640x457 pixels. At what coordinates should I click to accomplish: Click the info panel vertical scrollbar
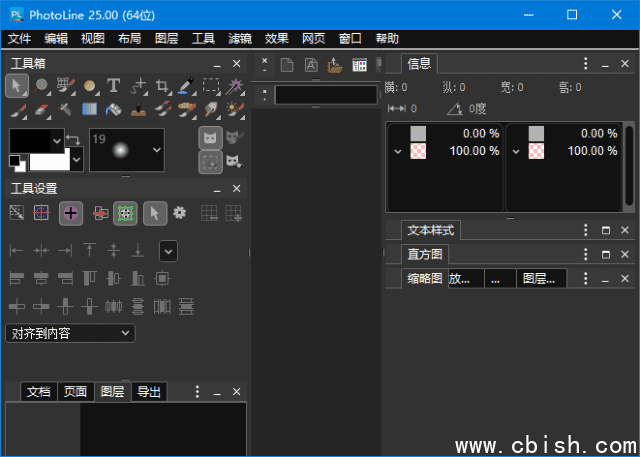(629, 166)
